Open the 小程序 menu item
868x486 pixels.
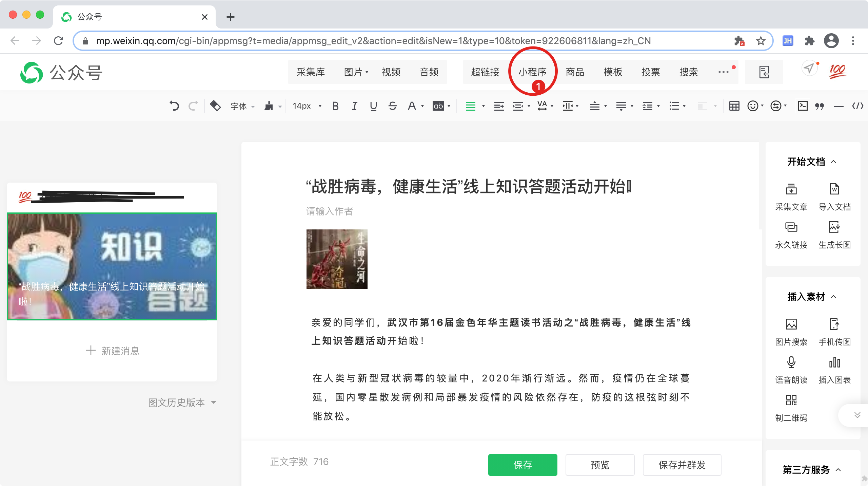(x=532, y=72)
